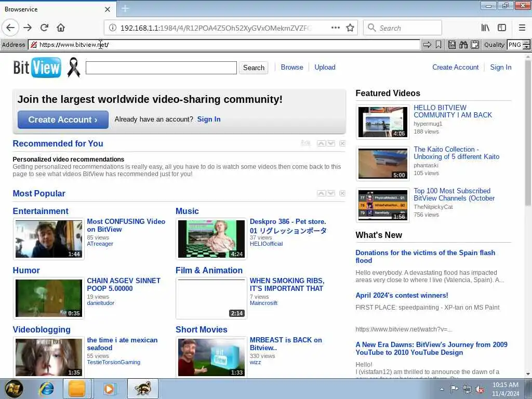
Task: Bookmark this page with the star icon
Action: (x=350, y=28)
